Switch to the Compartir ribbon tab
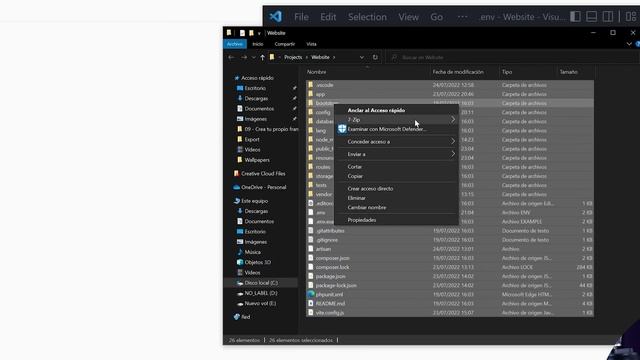640x360 pixels. click(284, 44)
